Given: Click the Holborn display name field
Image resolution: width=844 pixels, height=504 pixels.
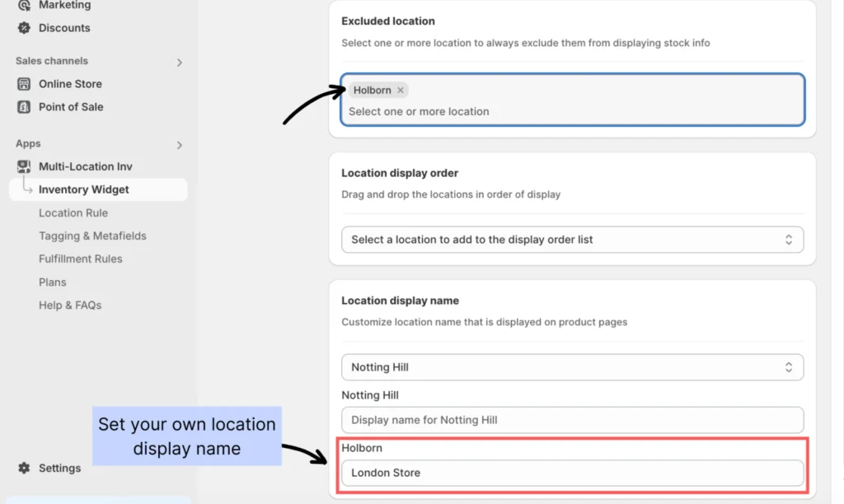Looking at the screenshot, I should pos(572,473).
